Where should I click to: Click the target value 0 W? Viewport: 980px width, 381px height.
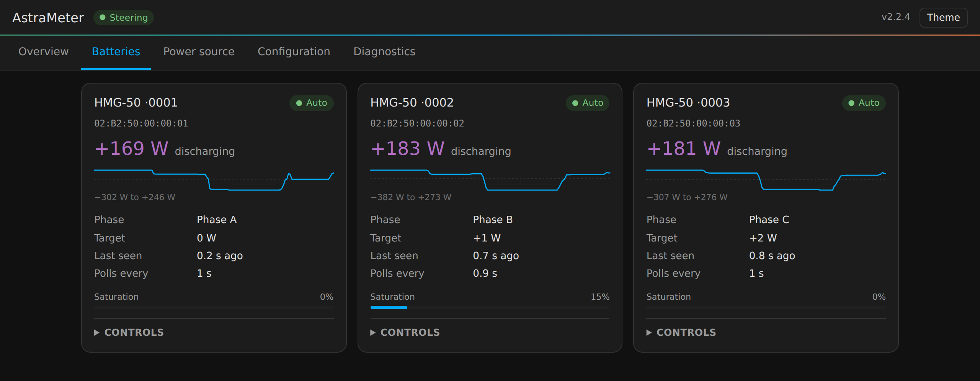(x=206, y=238)
